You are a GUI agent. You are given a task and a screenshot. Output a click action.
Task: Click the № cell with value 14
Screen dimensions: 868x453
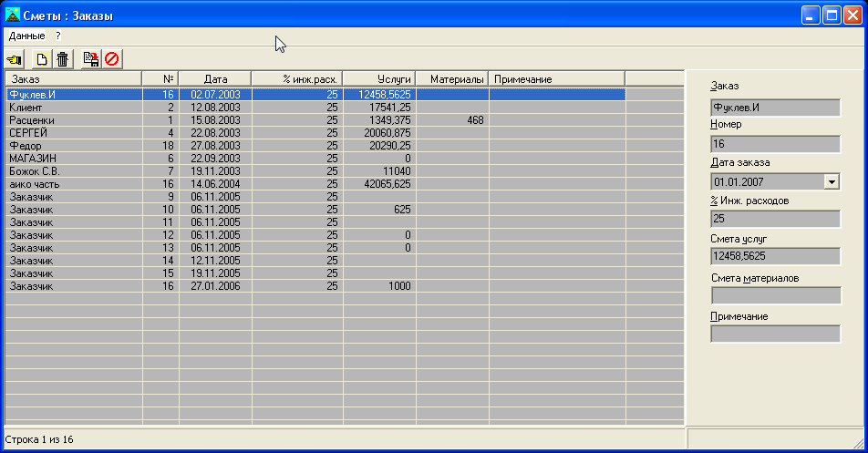(x=160, y=261)
